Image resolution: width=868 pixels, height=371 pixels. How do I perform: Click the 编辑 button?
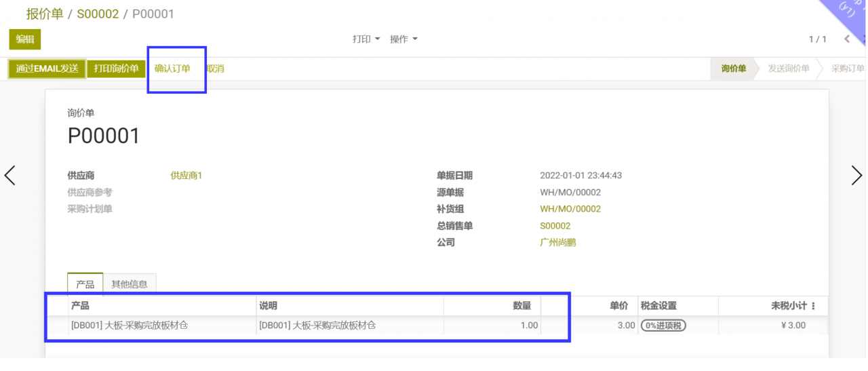(x=25, y=39)
